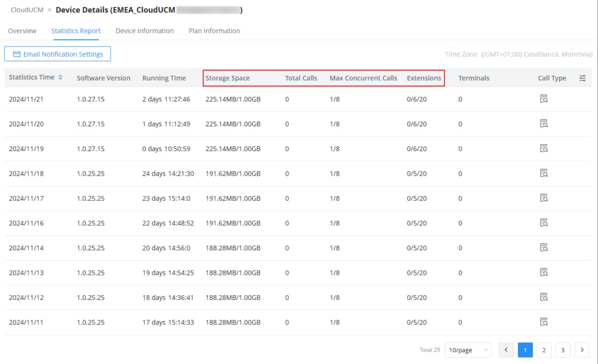Click the Storage Space column header
The image size is (598, 364).
coord(228,78)
